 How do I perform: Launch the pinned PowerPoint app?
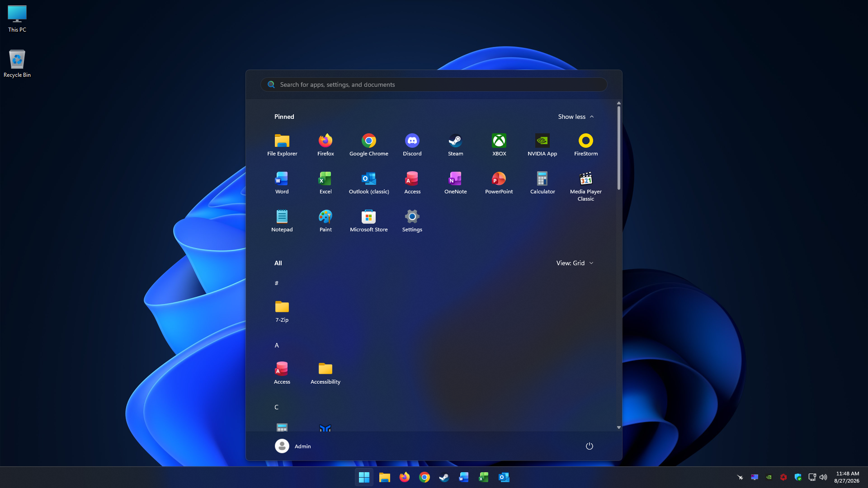(499, 183)
